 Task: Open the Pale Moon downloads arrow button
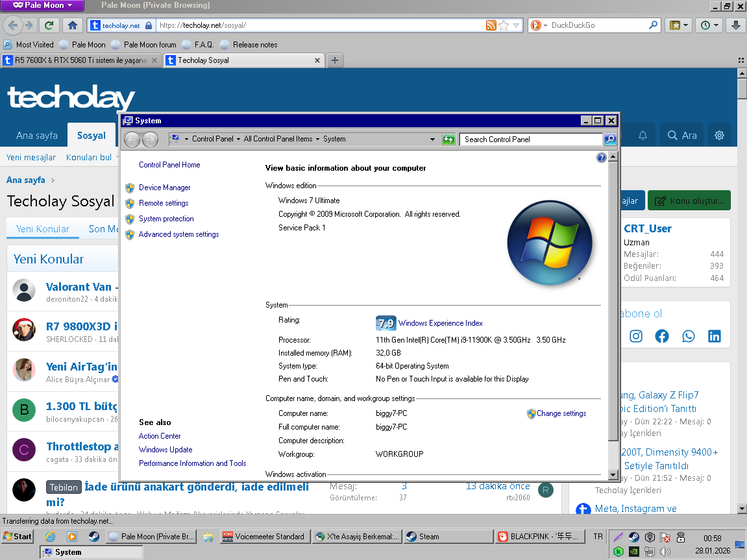(x=735, y=25)
